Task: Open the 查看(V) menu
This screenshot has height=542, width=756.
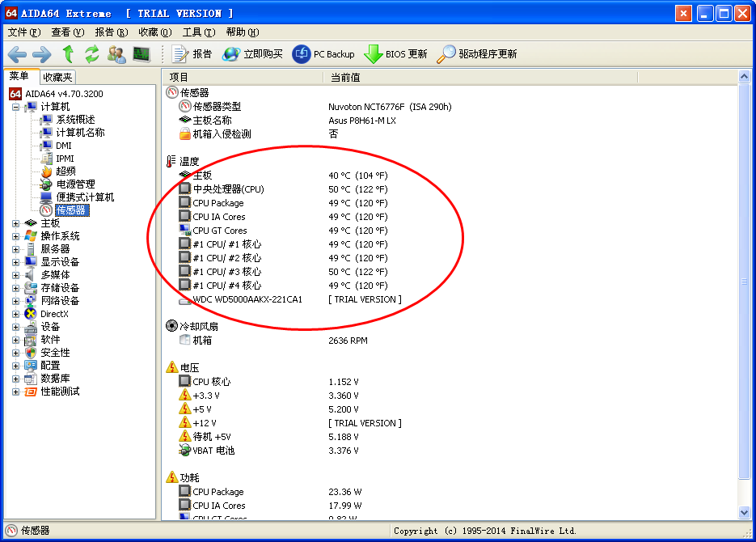Action: point(67,32)
